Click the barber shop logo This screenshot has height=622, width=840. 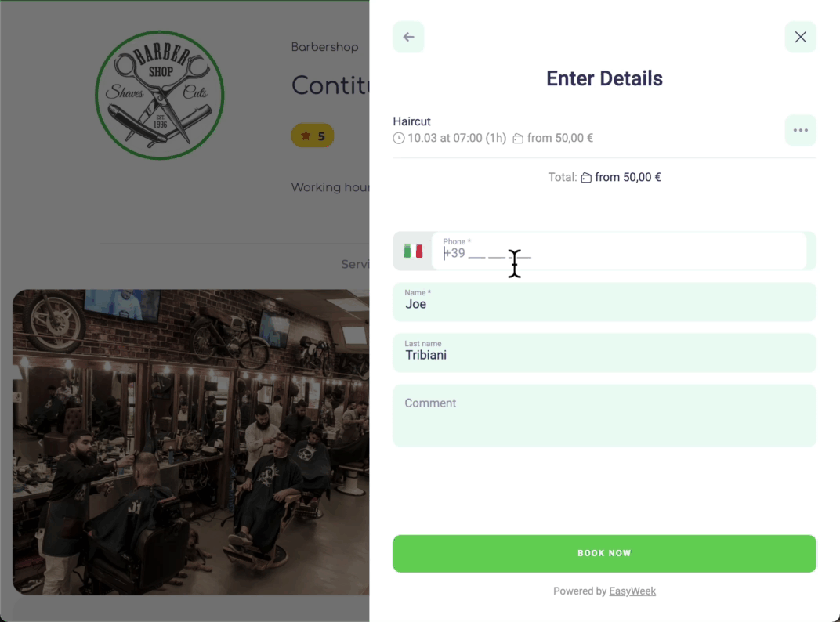click(x=160, y=95)
